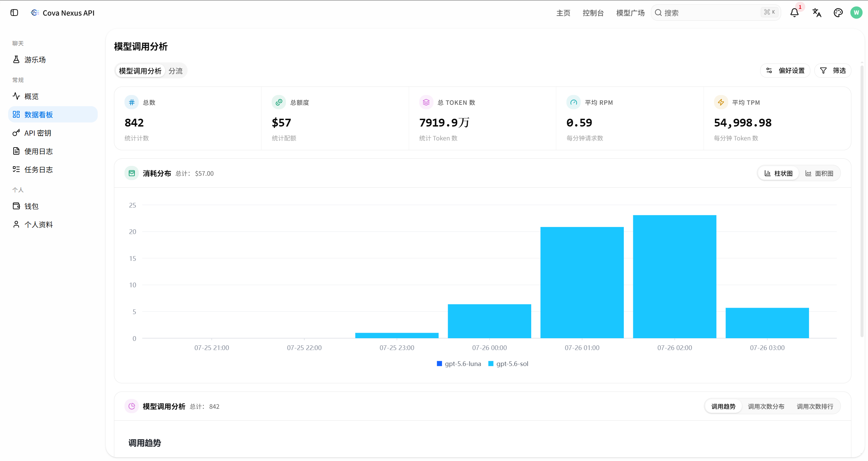This screenshot has width=868, height=461.
Task: Switch chart to 柱状图 bar view
Action: pyautogui.click(x=778, y=173)
